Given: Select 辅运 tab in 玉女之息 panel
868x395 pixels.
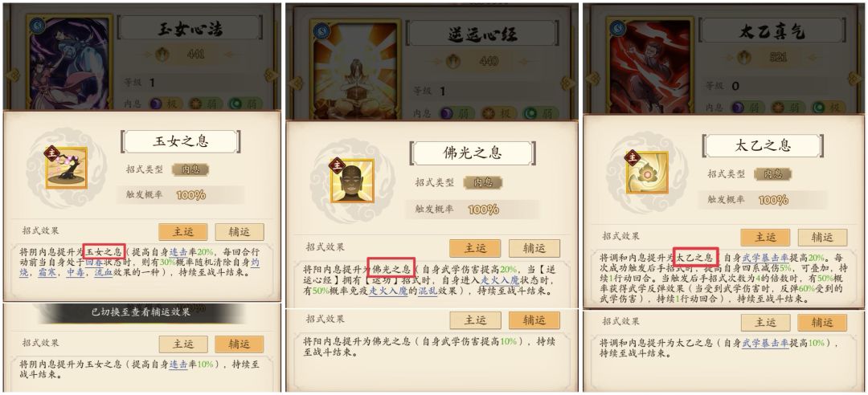Looking at the screenshot, I should [240, 232].
